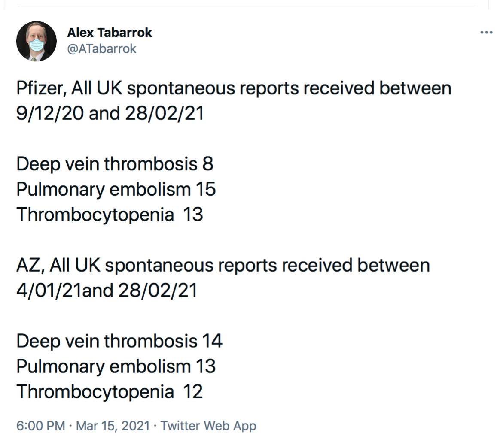
Task: Click the 4/01/21and 28/02/21 date range
Action: click(107, 291)
